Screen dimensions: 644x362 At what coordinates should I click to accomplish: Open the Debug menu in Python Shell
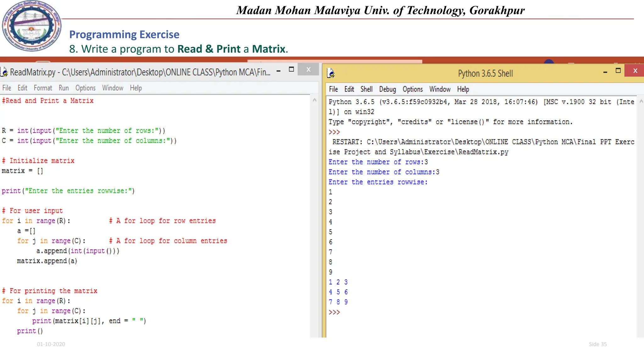click(x=387, y=89)
